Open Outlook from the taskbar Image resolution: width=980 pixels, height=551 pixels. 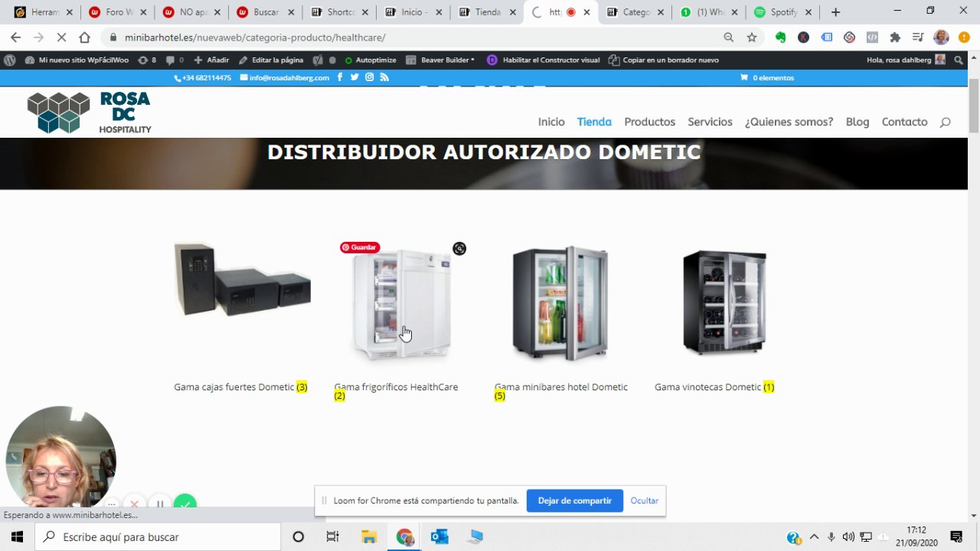[439, 536]
